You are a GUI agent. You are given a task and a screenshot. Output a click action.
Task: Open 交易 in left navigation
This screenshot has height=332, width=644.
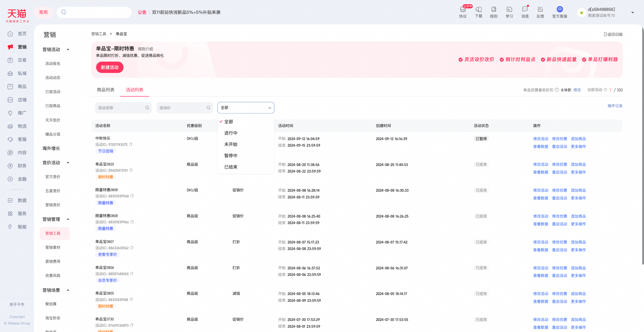(x=17, y=60)
